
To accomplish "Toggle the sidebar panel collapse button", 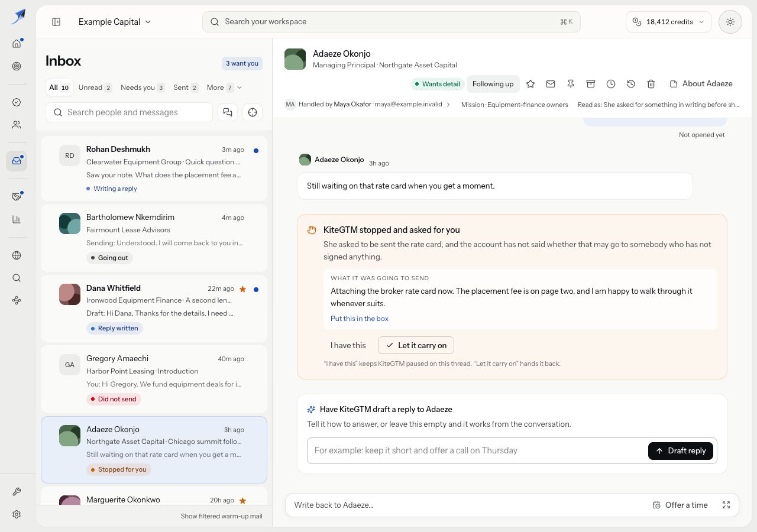I will (56, 22).
